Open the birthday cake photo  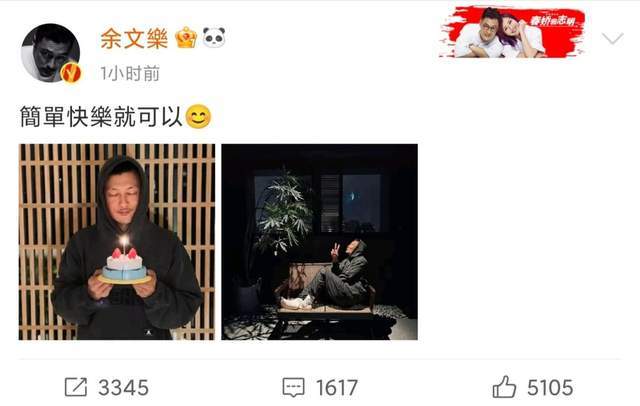(x=117, y=242)
